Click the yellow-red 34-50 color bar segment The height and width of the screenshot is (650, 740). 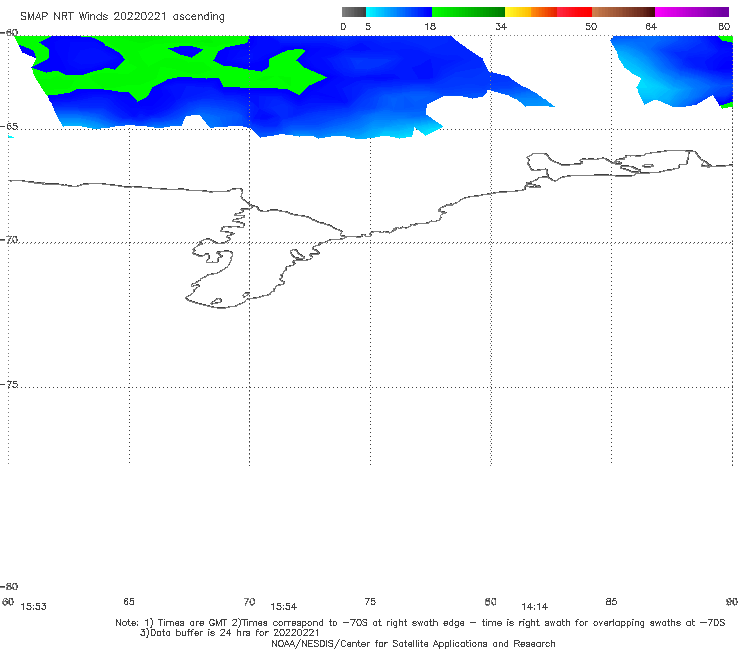tap(548, 12)
